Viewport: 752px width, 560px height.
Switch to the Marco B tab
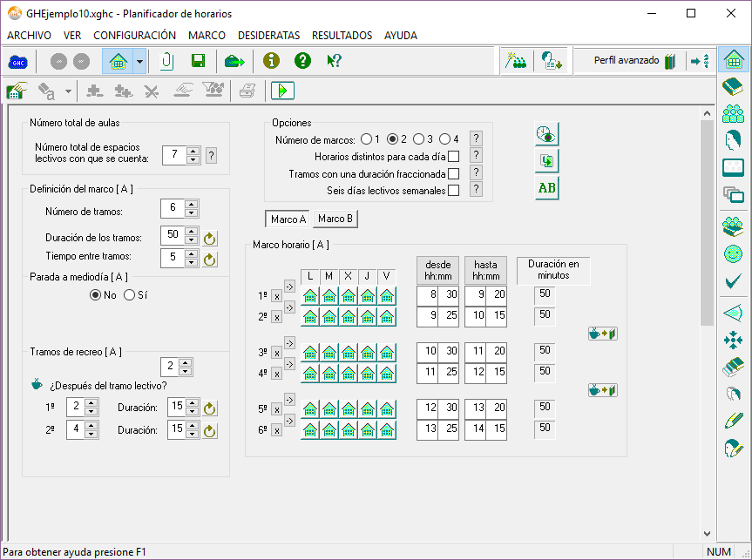click(x=335, y=219)
